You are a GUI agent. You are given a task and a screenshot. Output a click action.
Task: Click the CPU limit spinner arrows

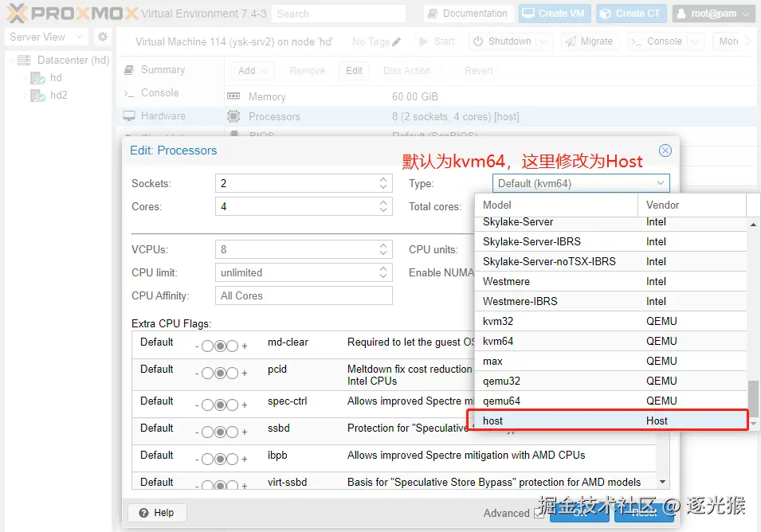click(383, 272)
